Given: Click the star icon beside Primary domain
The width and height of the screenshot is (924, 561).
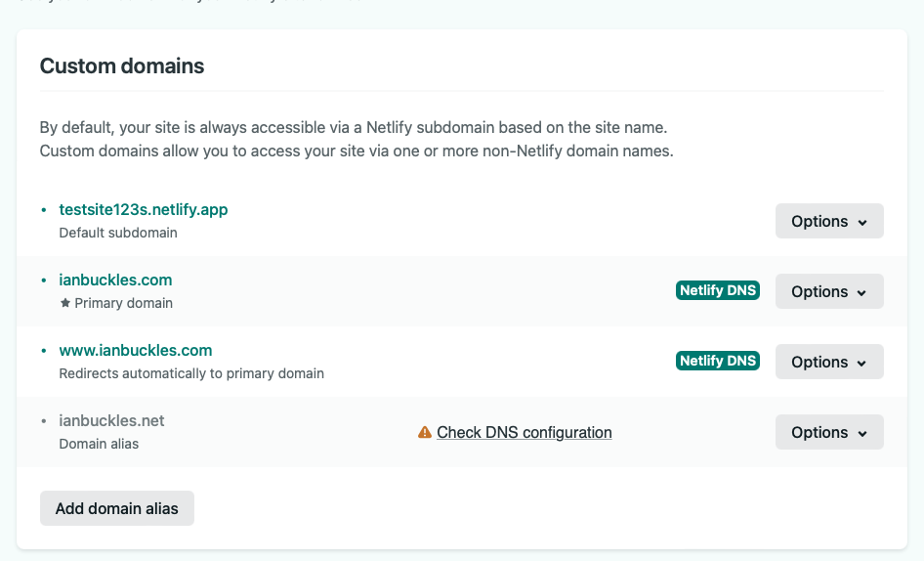Looking at the screenshot, I should coord(65,303).
